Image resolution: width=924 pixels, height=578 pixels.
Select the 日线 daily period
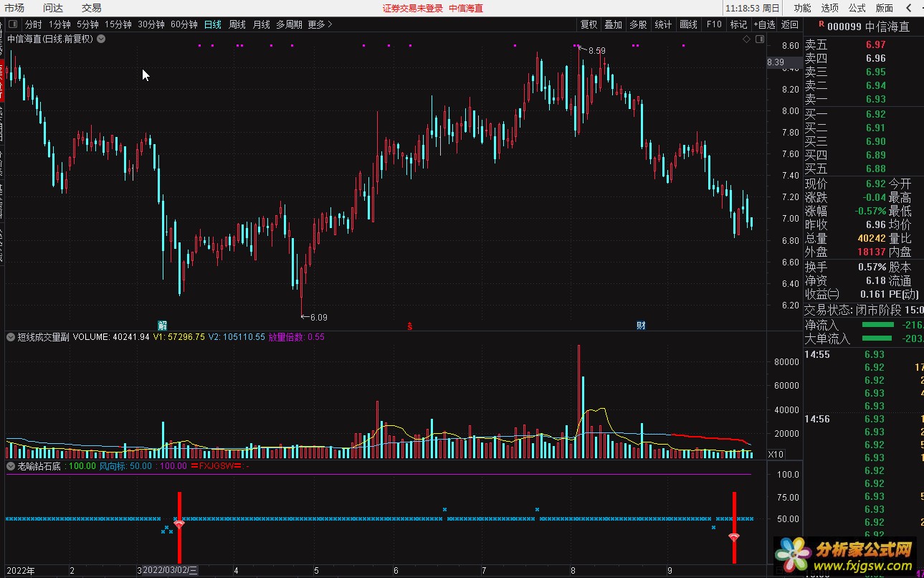(x=213, y=24)
